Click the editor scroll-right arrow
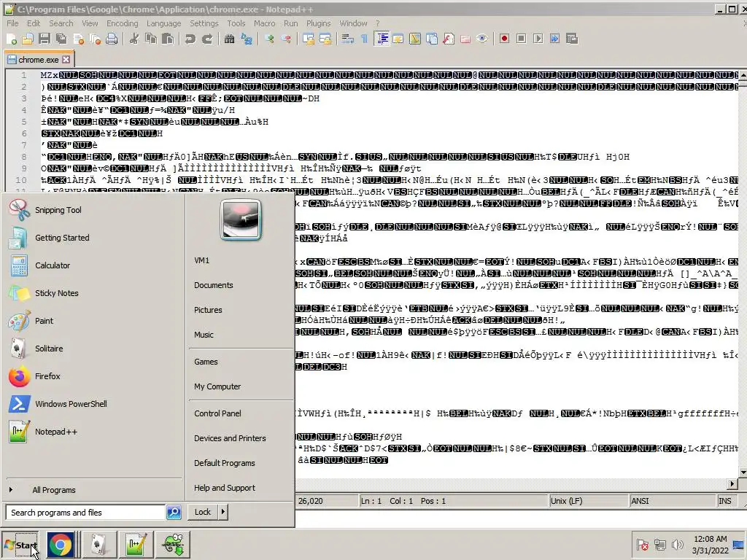Image resolution: width=747 pixels, height=560 pixels. (732, 484)
